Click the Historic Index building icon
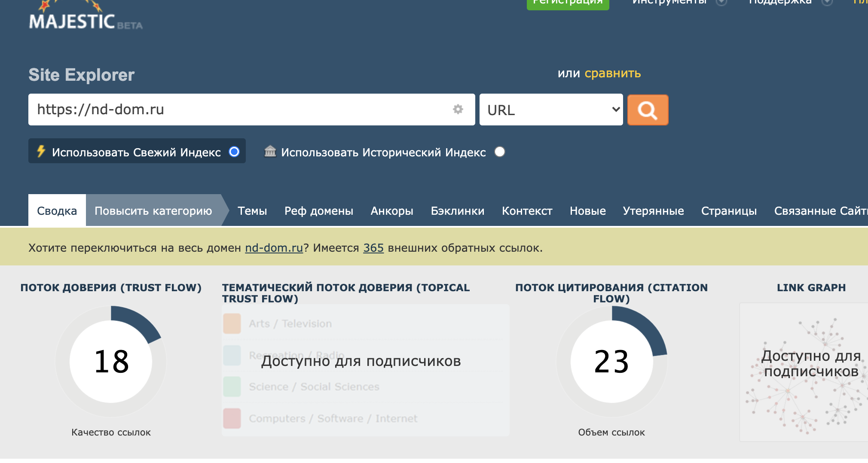 pyautogui.click(x=270, y=151)
